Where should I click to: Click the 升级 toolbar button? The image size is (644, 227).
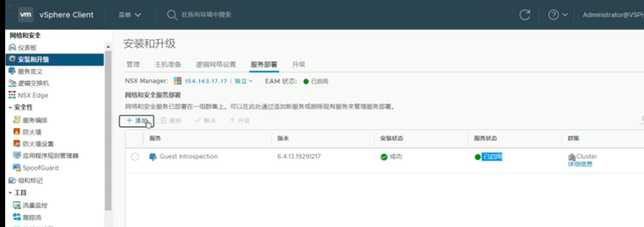pos(240,120)
